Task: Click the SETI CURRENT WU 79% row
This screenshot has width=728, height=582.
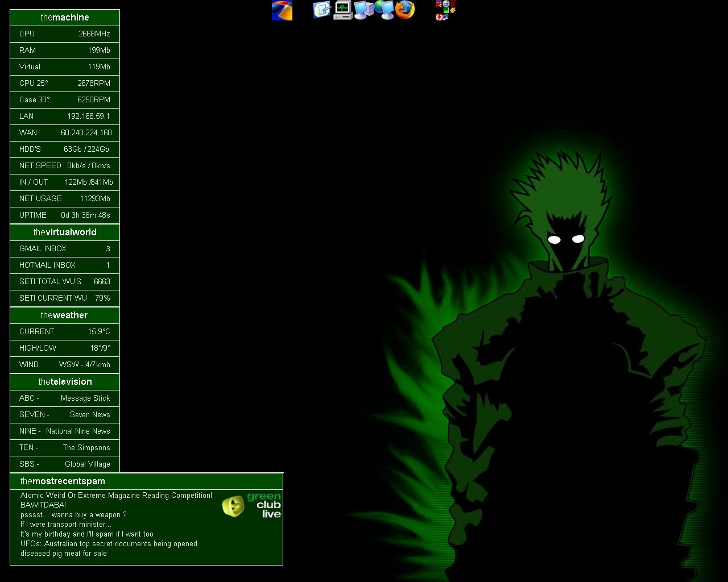Action: coord(65,298)
